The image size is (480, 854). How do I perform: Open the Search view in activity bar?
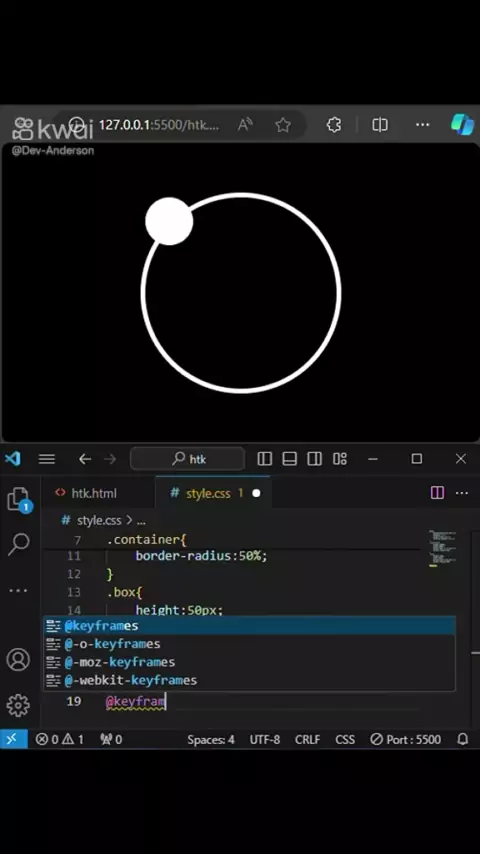tap(19, 544)
